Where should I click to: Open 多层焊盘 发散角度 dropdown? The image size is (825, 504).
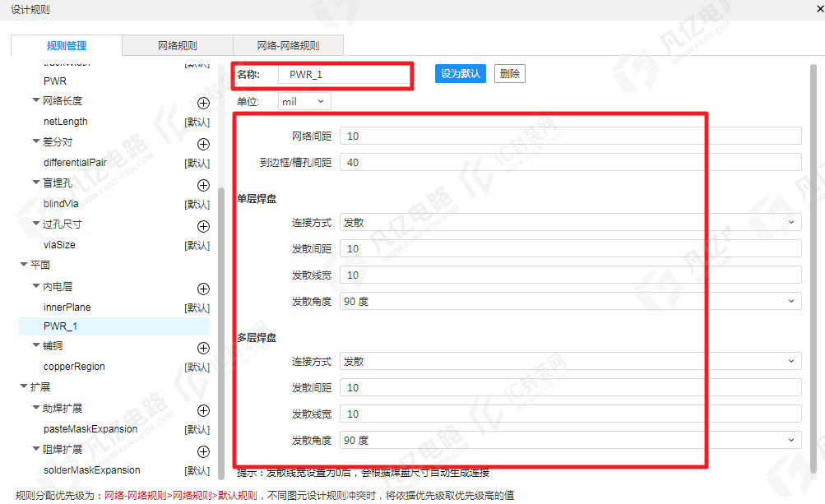pyautogui.click(x=570, y=440)
